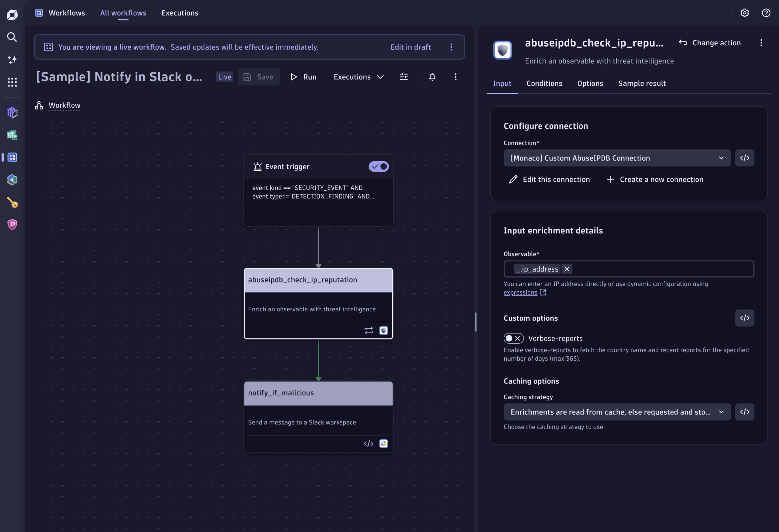This screenshot has width=779, height=532.
Task: Remove the _.ip_address observable tag
Action: coord(567,269)
